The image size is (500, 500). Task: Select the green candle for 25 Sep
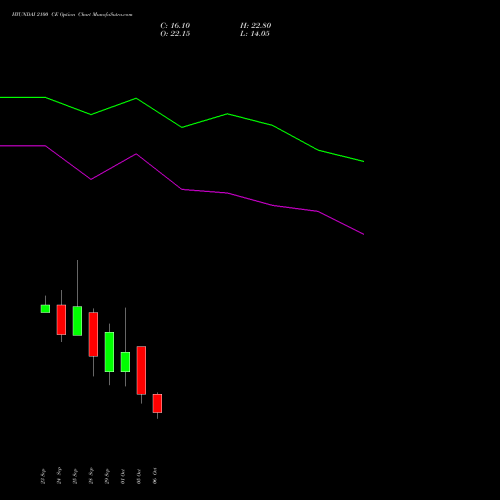point(77,321)
